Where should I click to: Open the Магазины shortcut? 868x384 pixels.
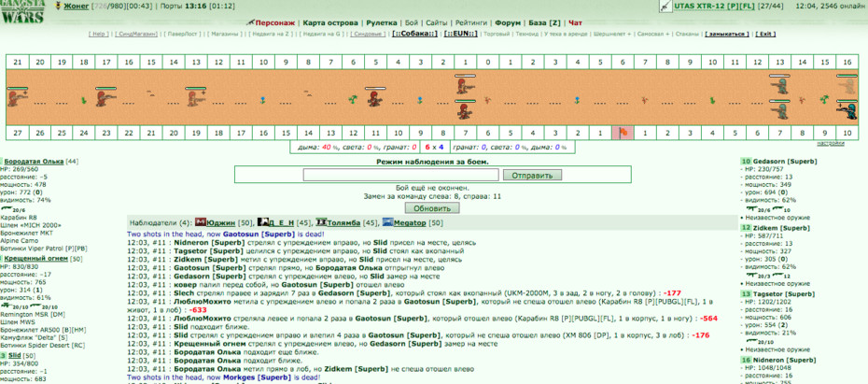pos(224,34)
